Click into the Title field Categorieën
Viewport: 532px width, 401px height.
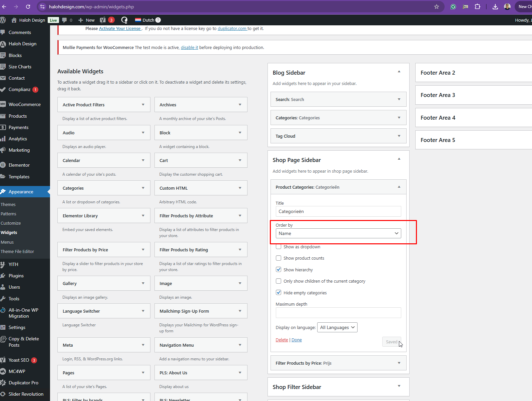pyautogui.click(x=338, y=211)
